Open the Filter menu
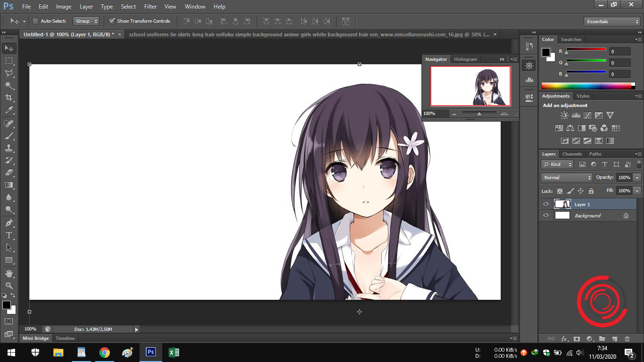Screen dimensions: 644x362 [x=150, y=7]
